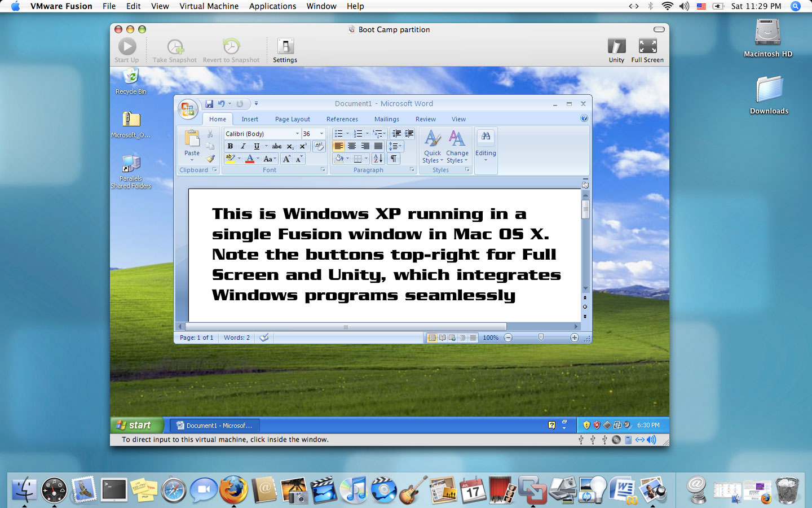Open the Font Color red A swatch

tap(250, 159)
